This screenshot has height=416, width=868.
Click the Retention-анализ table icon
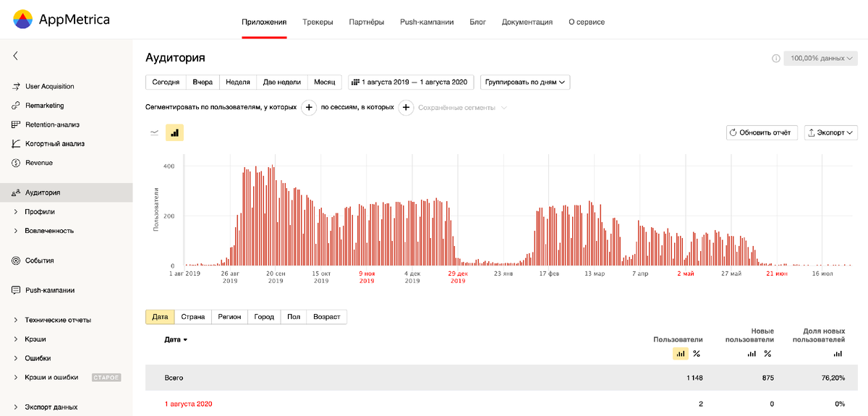tap(16, 124)
